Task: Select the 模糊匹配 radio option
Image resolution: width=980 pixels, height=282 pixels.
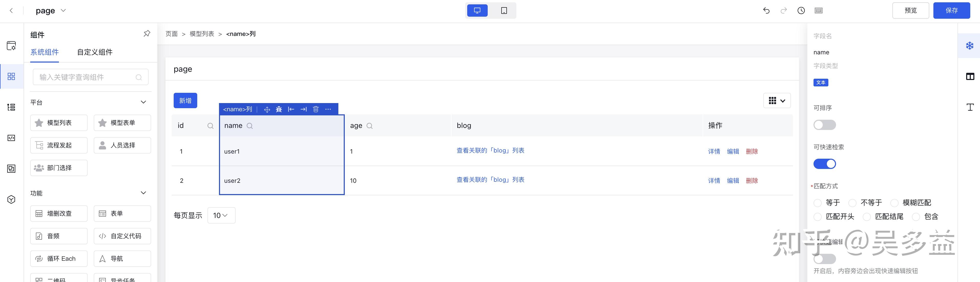Action: tap(894, 203)
